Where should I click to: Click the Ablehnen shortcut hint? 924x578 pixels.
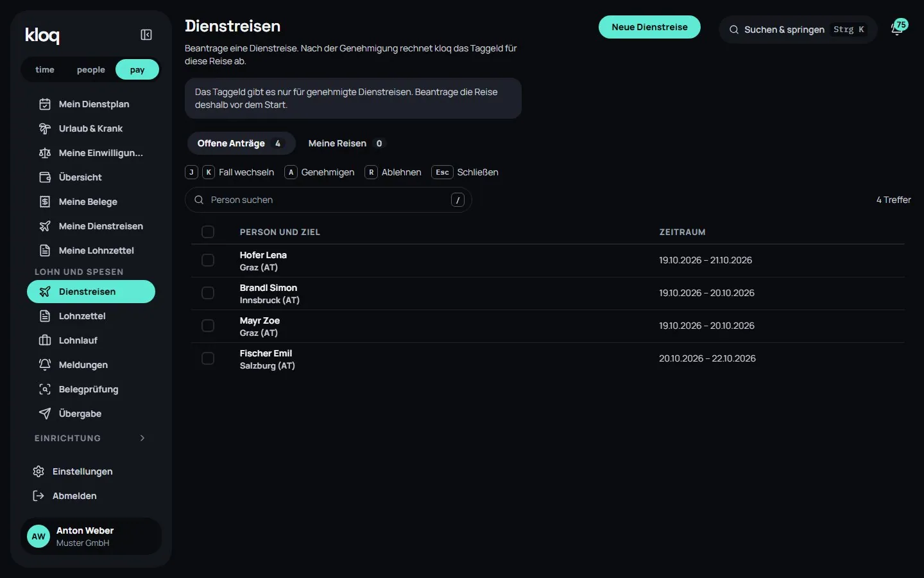click(x=393, y=172)
